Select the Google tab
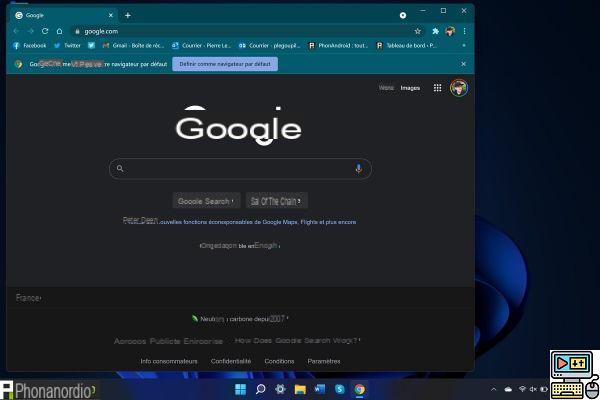Viewport: 600px width, 400px height. tap(63, 15)
